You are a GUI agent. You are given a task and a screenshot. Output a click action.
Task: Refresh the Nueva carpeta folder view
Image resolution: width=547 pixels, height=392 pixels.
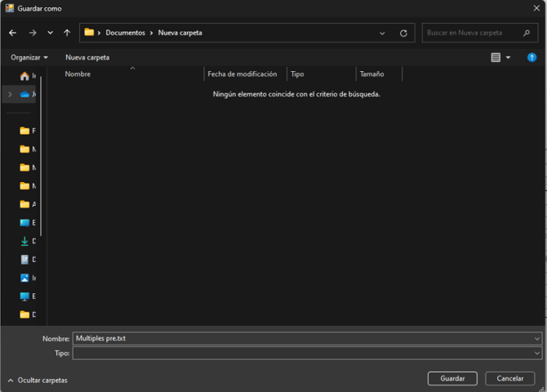coord(403,33)
